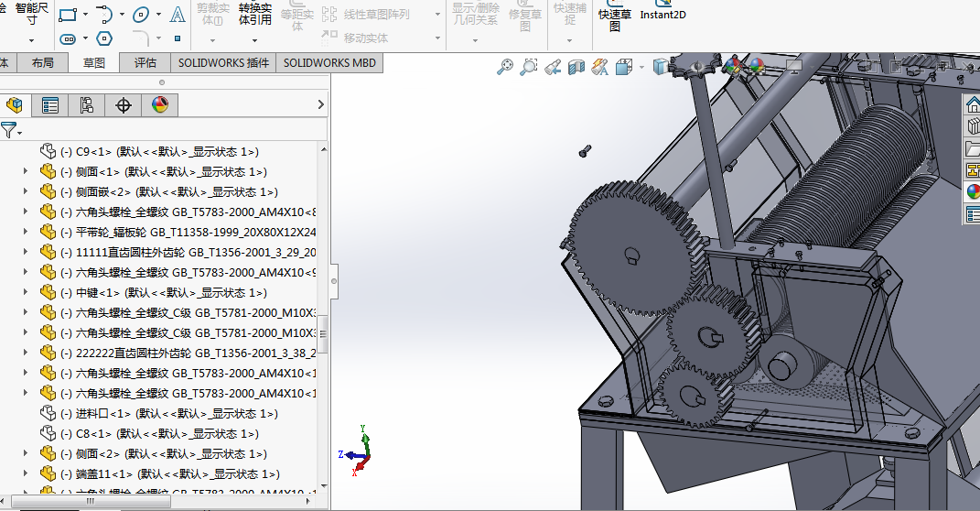Expand the 侧面<1> tree node

pos(25,171)
